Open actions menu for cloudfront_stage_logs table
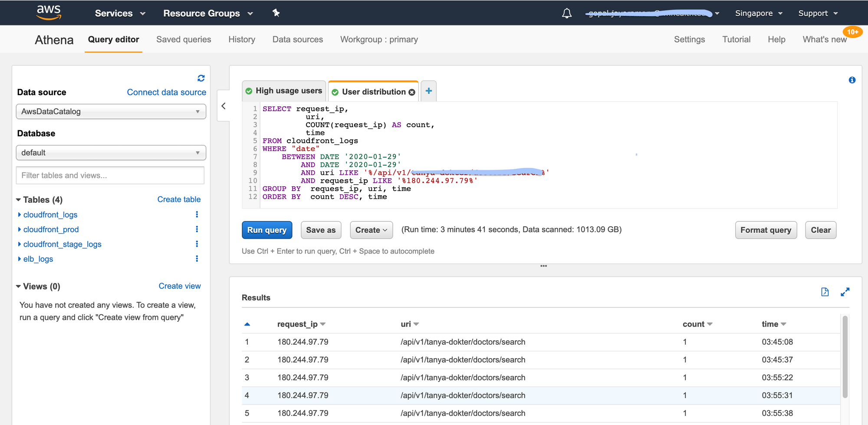 click(x=197, y=244)
